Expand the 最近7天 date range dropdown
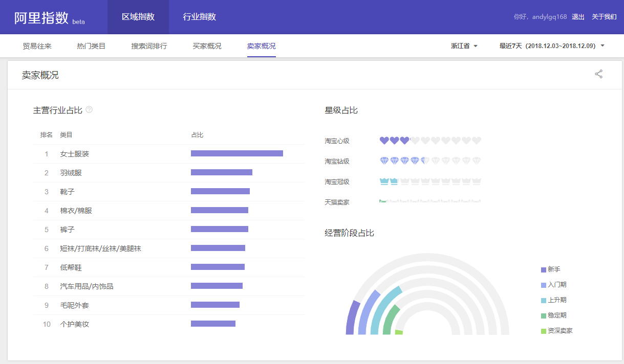Image resolution: width=624 pixels, height=364 pixels. 552,46
